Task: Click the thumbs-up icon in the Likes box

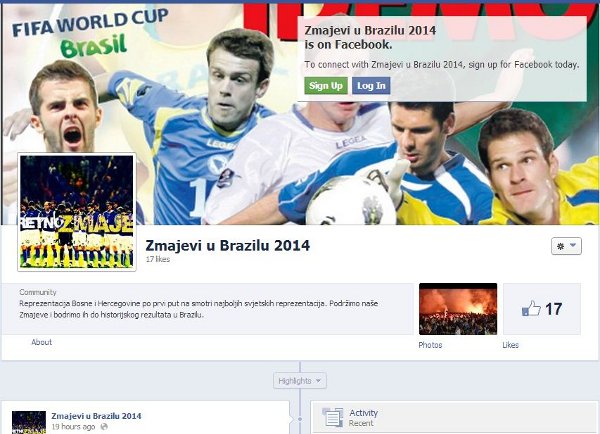Action: click(x=531, y=308)
